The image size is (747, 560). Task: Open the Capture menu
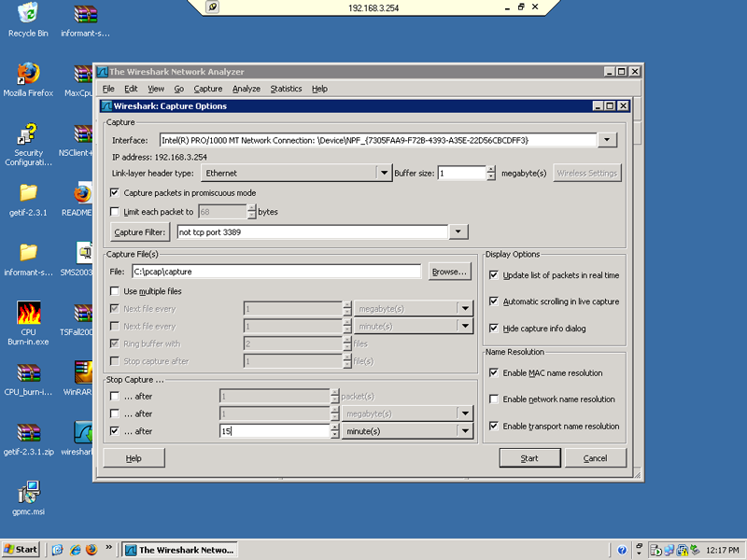coord(208,89)
